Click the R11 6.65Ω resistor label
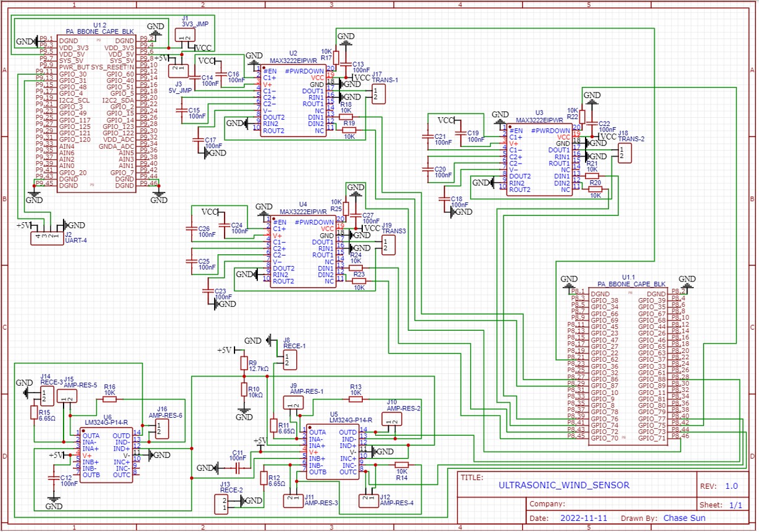Viewport: 759px width, 532px height. point(286,429)
